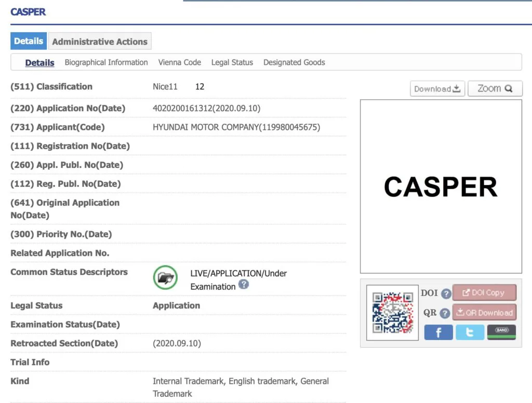Viewport: 532px width, 403px height.
Task: Click the Kind value Internal Trademark text
Action: coord(241,387)
